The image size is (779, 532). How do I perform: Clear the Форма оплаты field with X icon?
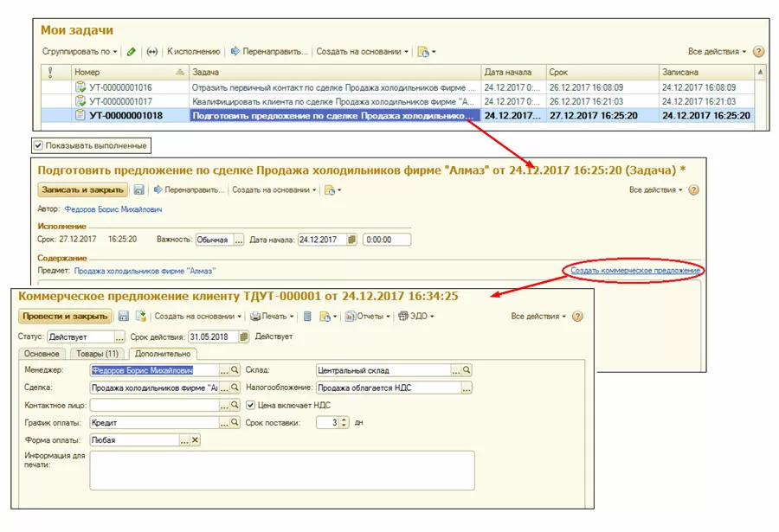[195, 440]
